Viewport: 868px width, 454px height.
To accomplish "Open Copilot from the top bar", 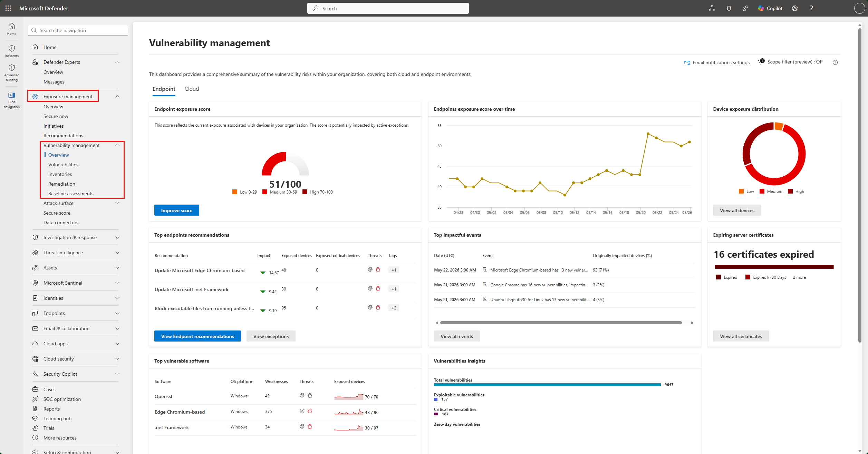I will [x=770, y=8].
